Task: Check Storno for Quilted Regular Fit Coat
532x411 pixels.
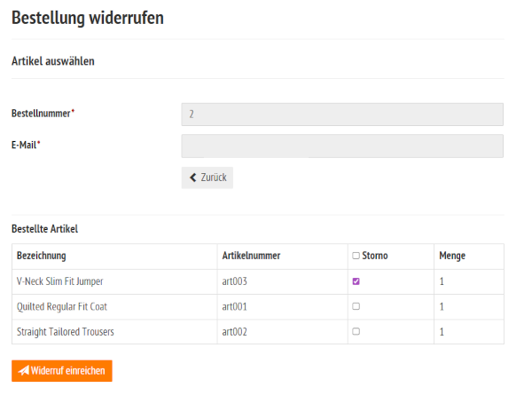Action: pos(356,306)
